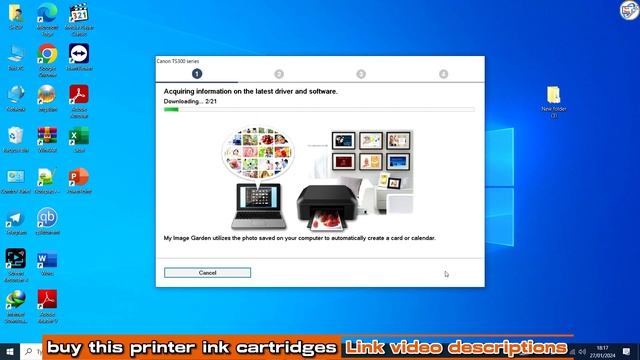Click the laptop photo collage illustration
The height and width of the screenshot is (360, 640).
(258, 178)
